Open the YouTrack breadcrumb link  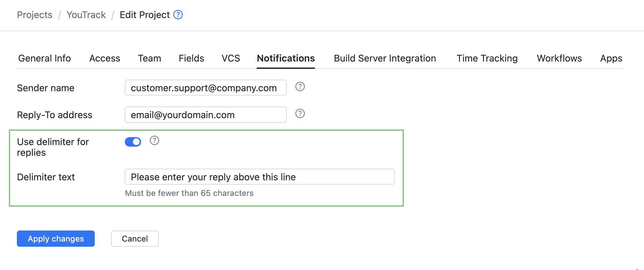coord(86,15)
